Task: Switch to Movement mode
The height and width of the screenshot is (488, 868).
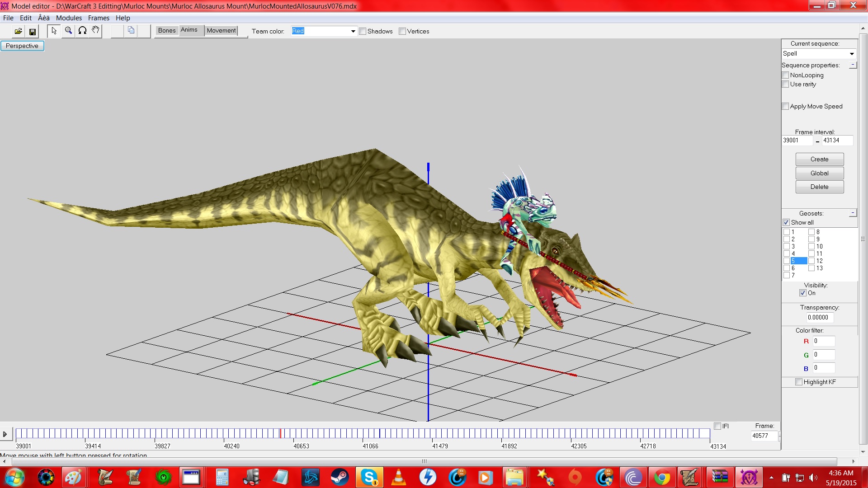Action: click(x=222, y=30)
